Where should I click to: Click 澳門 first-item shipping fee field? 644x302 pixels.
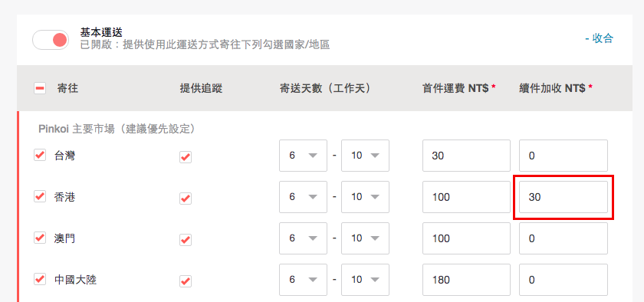click(467, 238)
